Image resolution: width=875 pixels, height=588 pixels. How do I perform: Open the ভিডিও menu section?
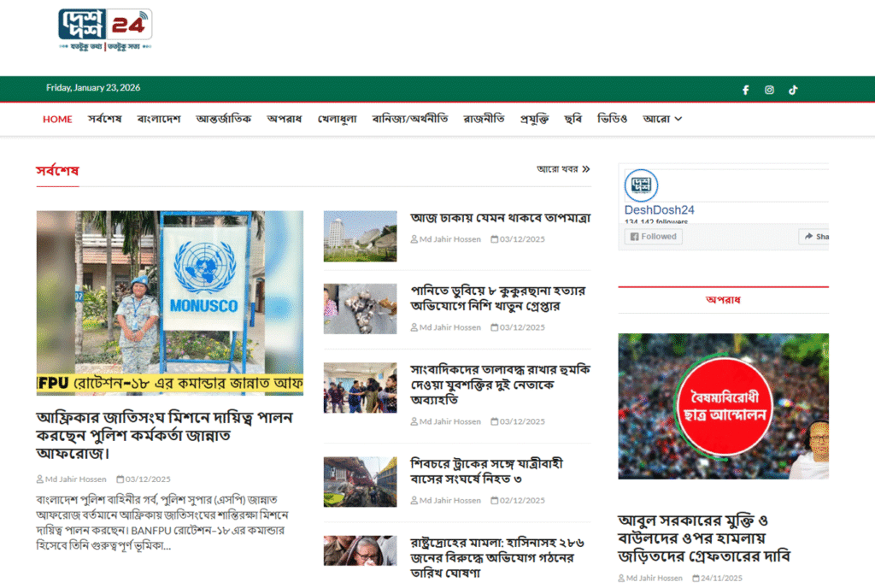click(612, 119)
